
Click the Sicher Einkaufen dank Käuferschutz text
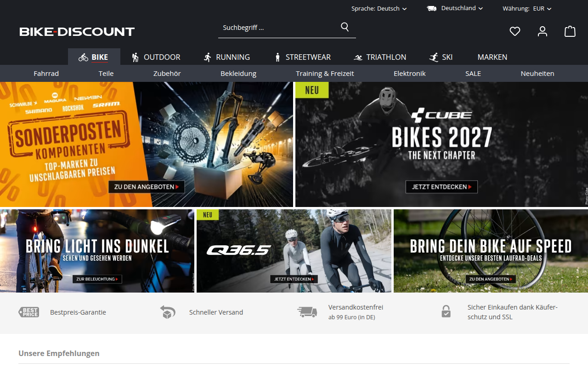coord(513,312)
